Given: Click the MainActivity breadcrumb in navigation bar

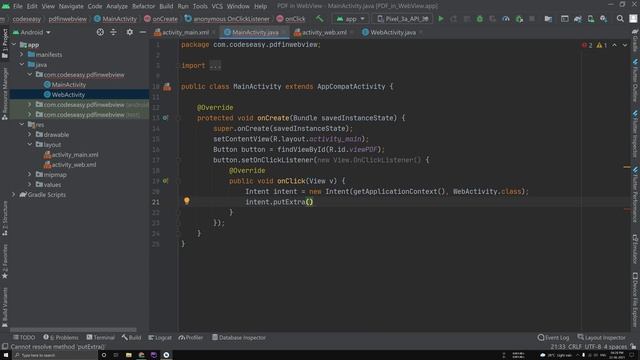Looking at the screenshot, I should point(116,19).
